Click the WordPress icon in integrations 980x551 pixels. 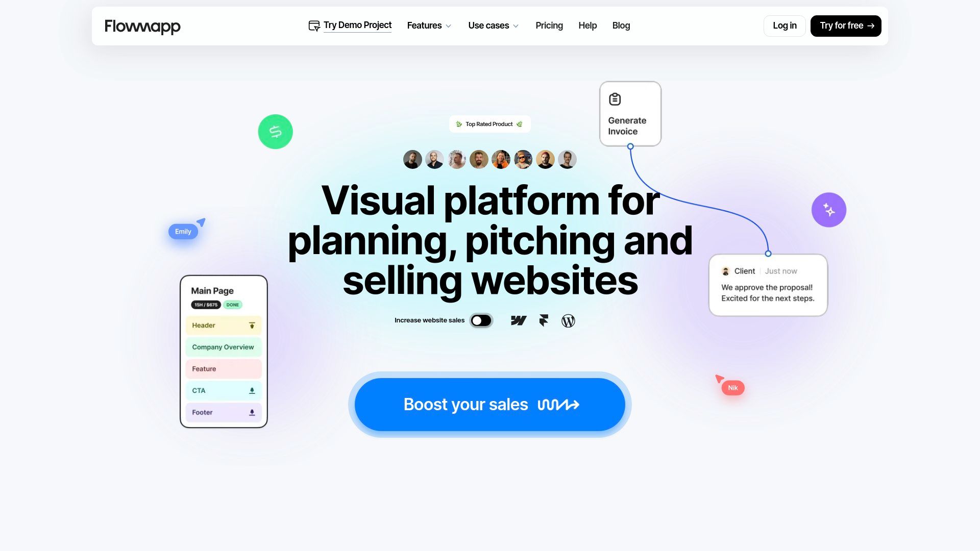568,320
